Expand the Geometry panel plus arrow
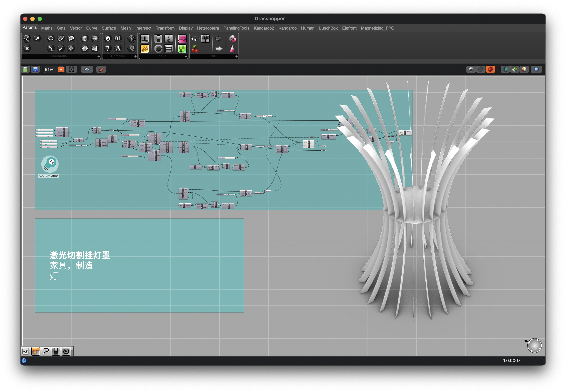Viewport: 566px width, 392px height. [99, 56]
